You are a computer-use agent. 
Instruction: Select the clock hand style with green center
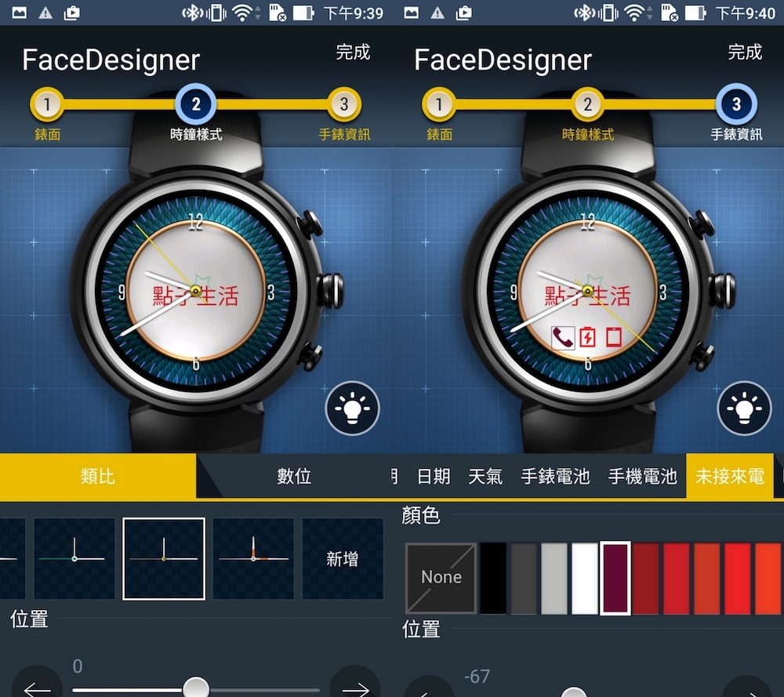[74, 558]
